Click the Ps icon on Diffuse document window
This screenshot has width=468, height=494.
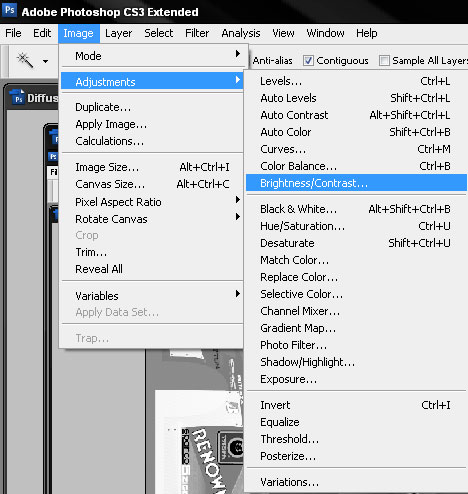(x=17, y=97)
